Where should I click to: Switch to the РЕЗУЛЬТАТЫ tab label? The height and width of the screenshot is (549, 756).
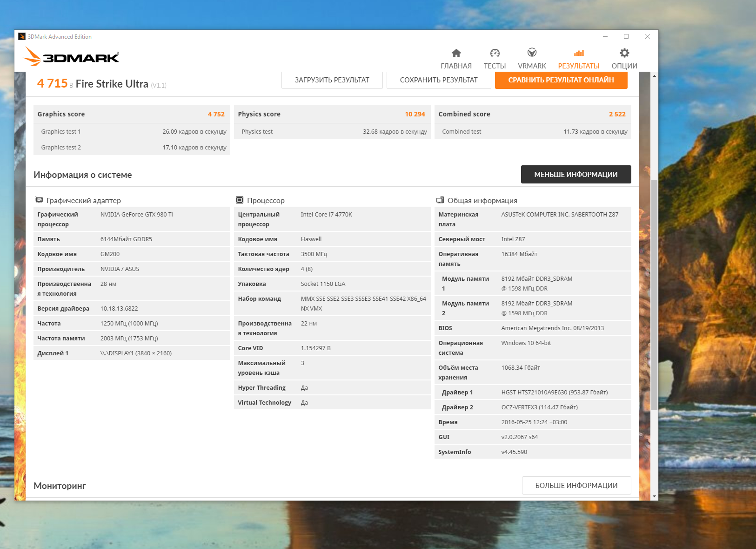click(579, 66)
